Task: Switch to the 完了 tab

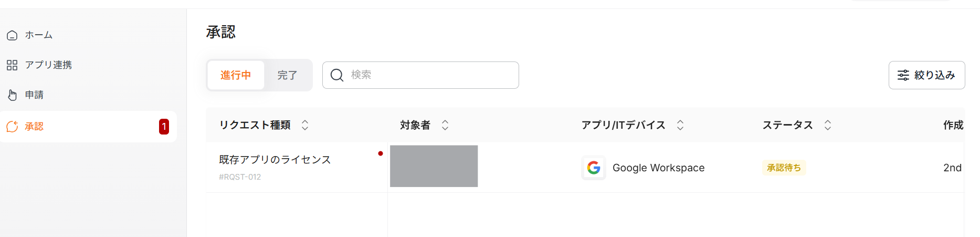Action: click(x=287, y=75)
